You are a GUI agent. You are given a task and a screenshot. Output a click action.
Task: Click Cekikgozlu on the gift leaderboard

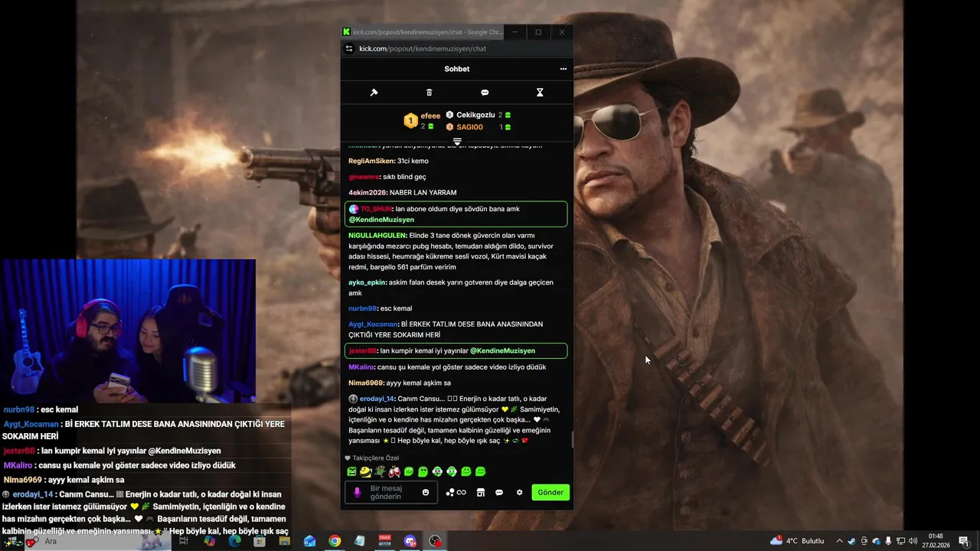(475, 115)
